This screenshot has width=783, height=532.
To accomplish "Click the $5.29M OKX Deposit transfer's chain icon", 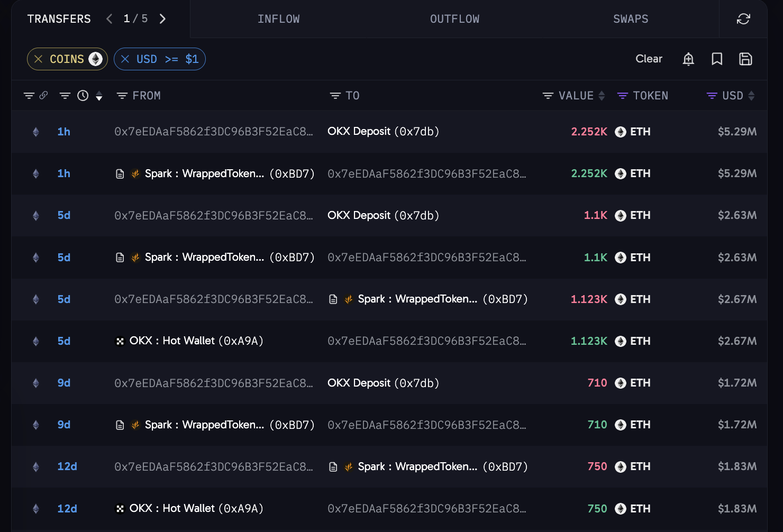I will point(36,132).
